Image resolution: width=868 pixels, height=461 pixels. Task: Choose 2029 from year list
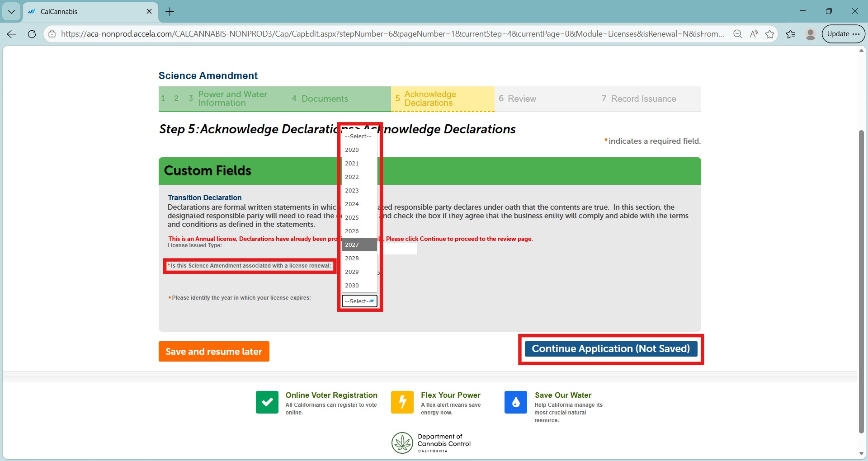click(x=359, y=272)
